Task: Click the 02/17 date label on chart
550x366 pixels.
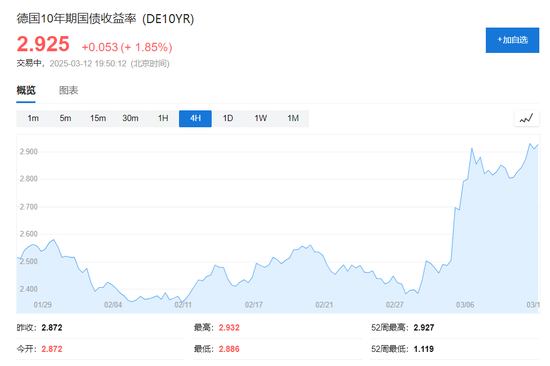Action: pyautogui.click(x=254, y=305)
